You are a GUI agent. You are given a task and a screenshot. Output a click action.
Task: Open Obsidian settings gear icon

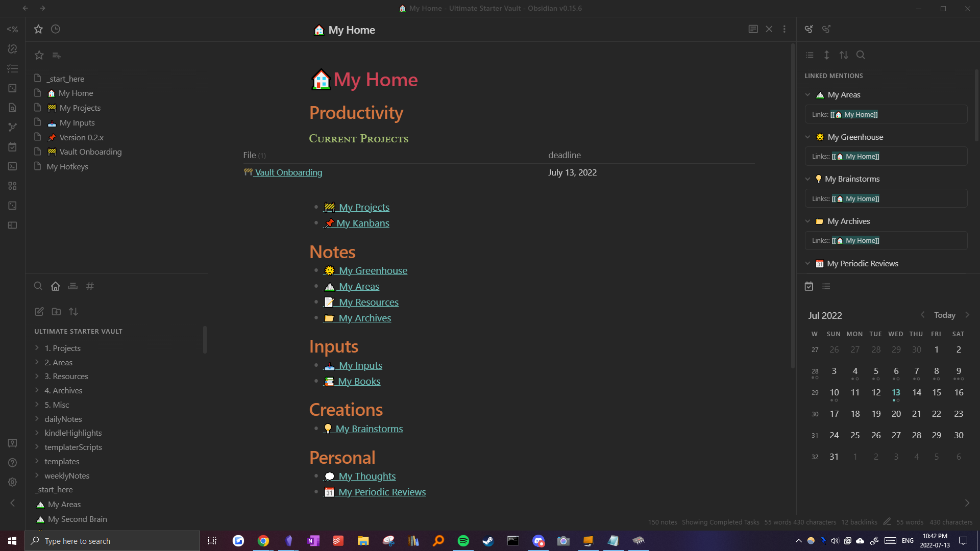[12, 482]
